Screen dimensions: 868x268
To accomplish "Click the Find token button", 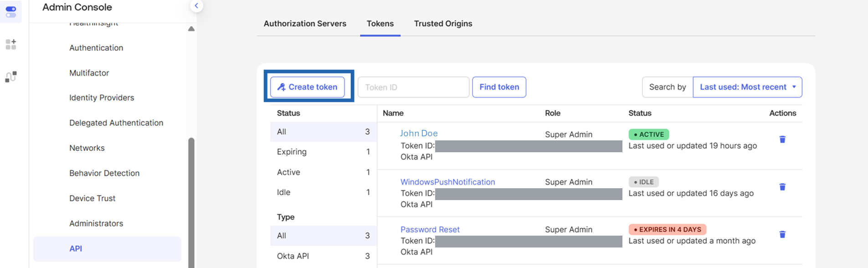I will click(499, 87).
